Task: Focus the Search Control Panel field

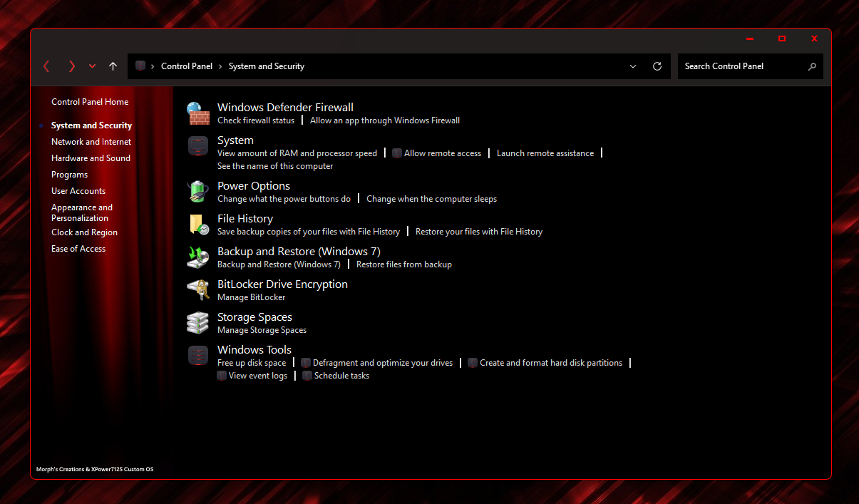Action: (x=751, y=66)
